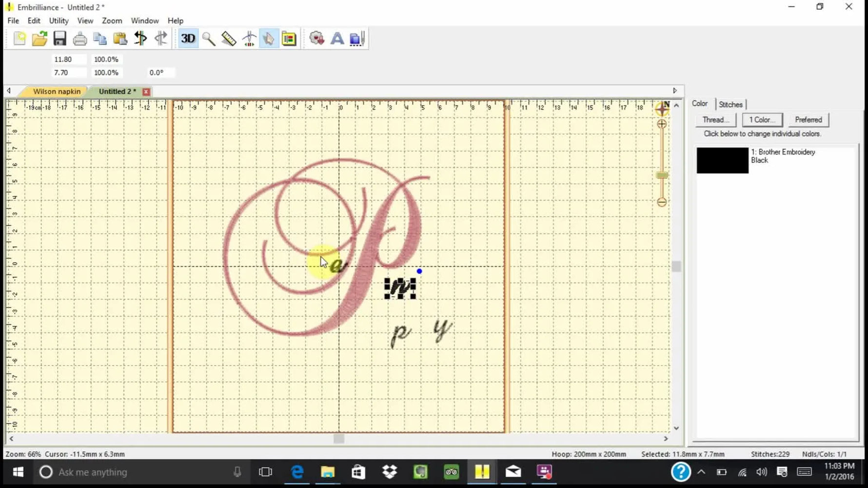The image size is (868, 488).
Task: Click the horizontal scrollbar left arrow
Action: coord(11,439)
